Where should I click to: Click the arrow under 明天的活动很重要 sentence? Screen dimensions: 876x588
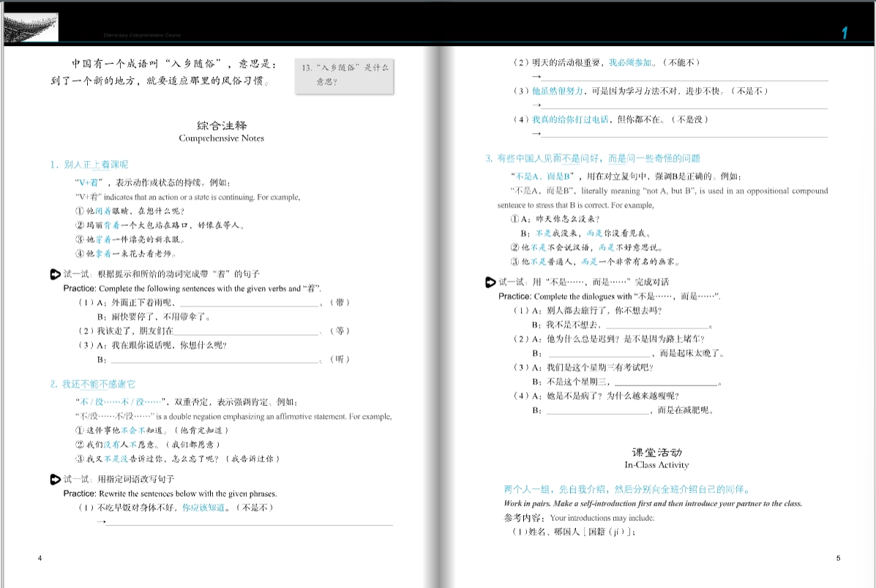536,78
